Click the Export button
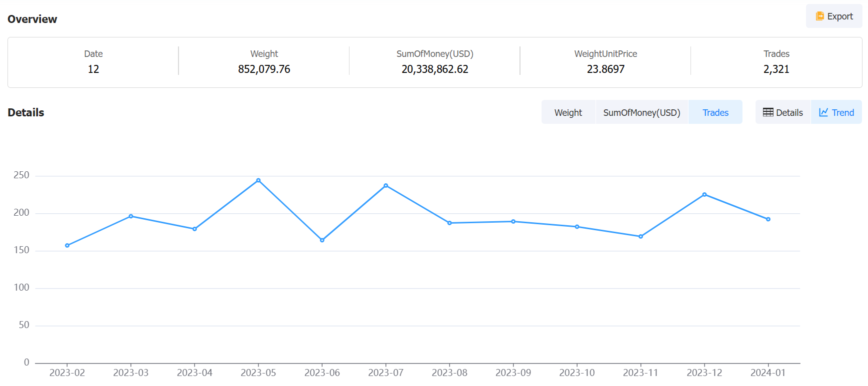This screenshot has width=868, height=386. pos(834,16)
